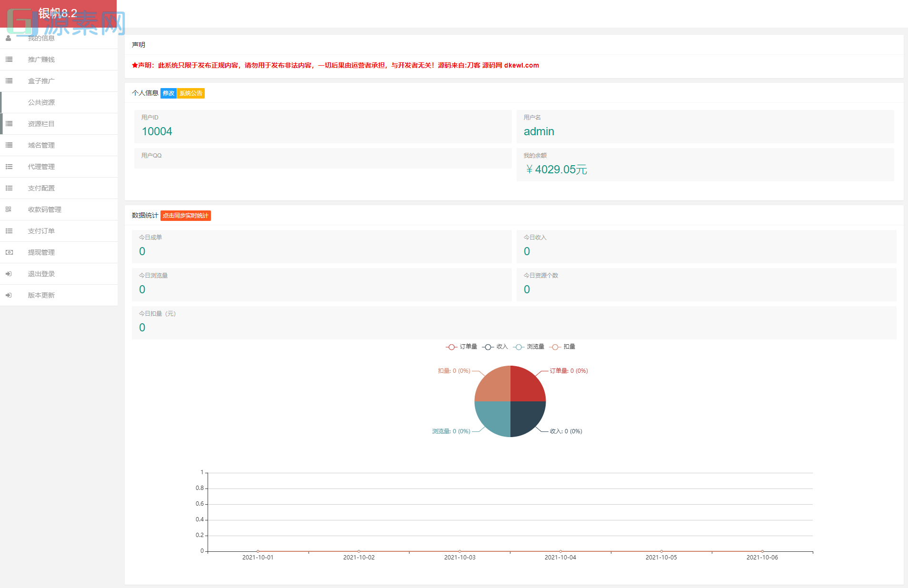Open the 公共资源 menu item
Screen dimensions: 908x588
41,102
